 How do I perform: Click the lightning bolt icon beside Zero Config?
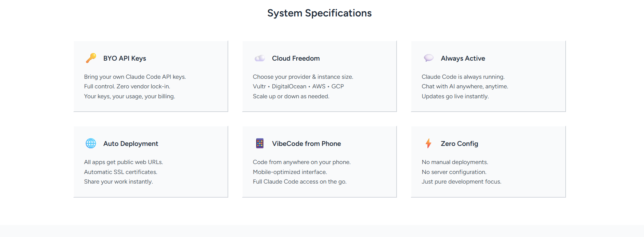[x=428, y=144]
